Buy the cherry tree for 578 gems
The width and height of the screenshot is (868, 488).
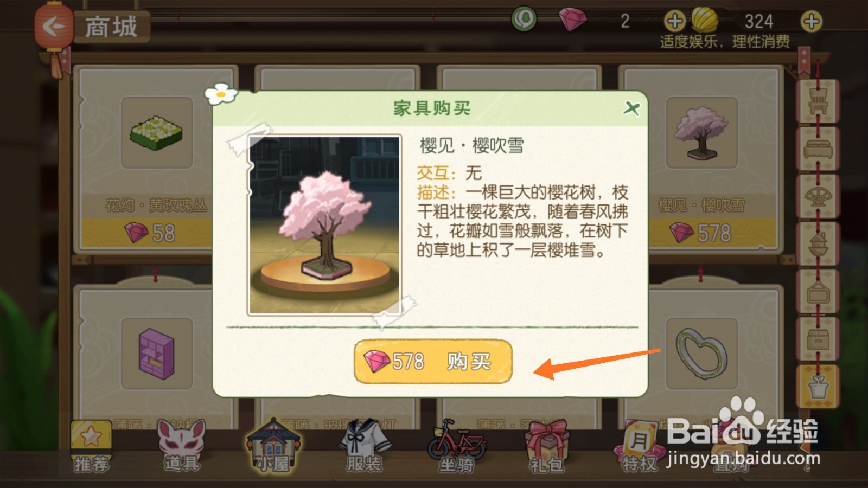(433, 361)
